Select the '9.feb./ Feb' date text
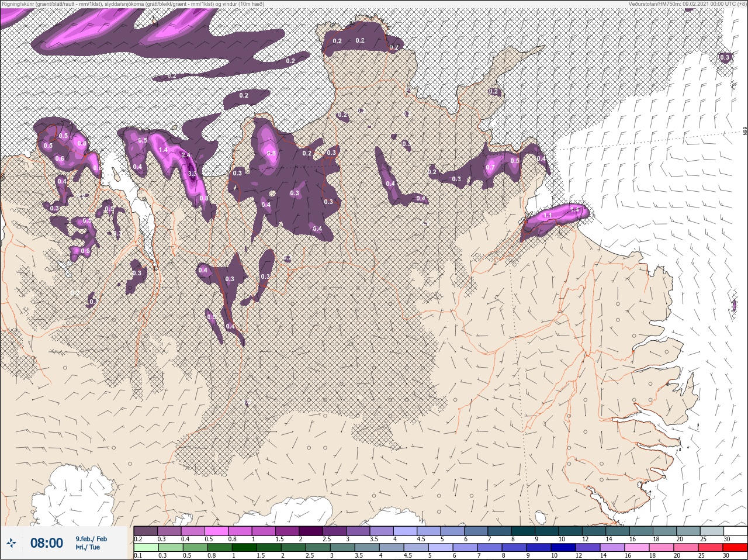Viewport: 748px width, 560px height. click(x=91, y=539)
